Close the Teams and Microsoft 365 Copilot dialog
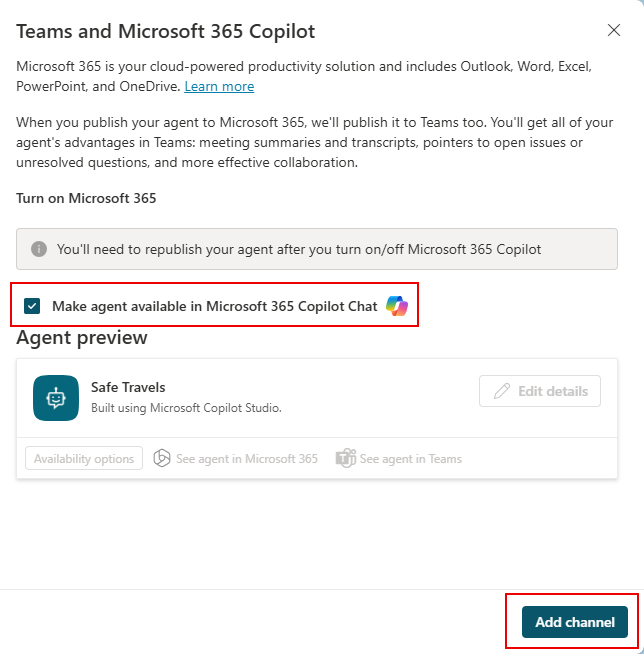Screen dimensions: 644x654 614,31
